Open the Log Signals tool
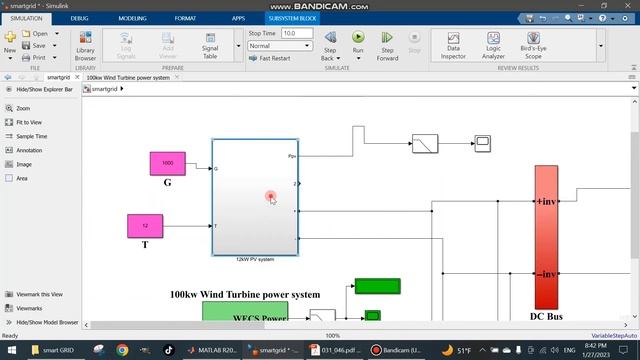This screenshot has width=640, height=360. [126, 46]
